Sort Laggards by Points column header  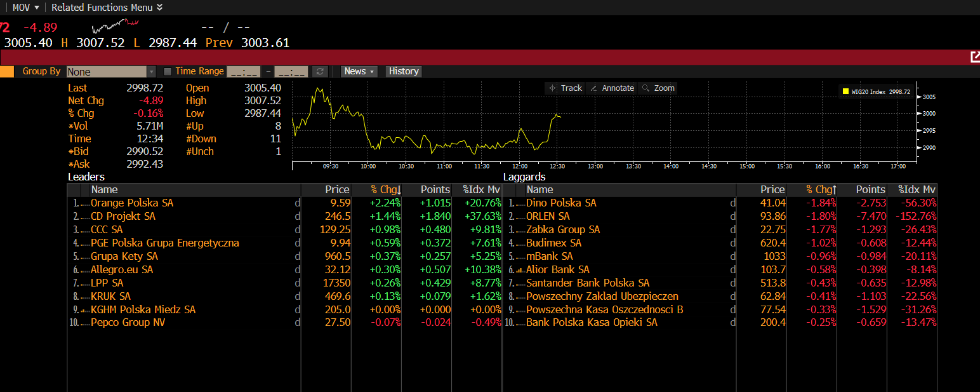870,190
